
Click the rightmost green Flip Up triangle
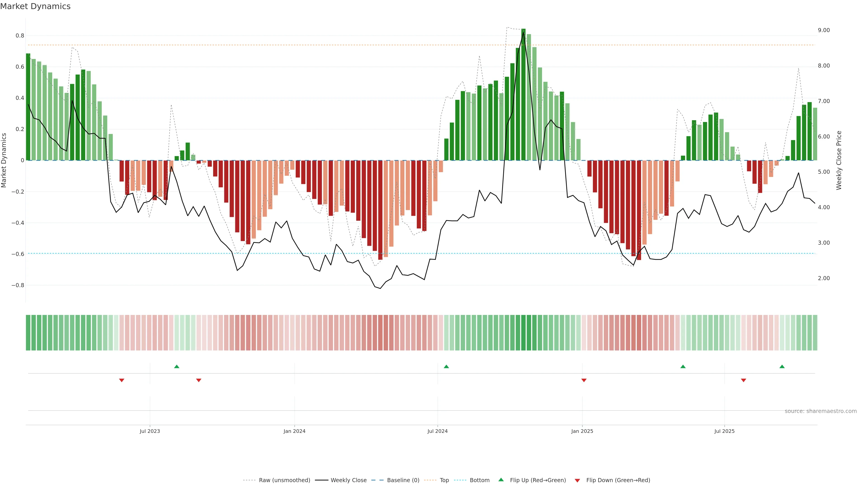point(782,366)
